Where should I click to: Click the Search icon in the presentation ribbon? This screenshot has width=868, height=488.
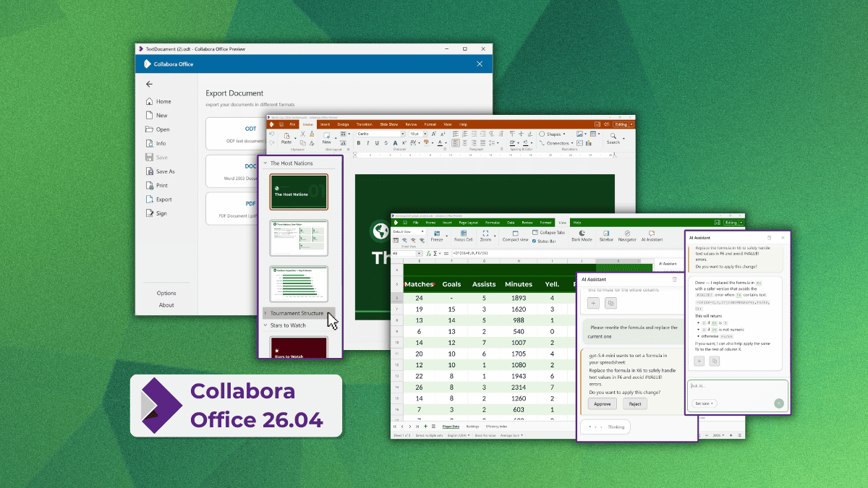pos(613,136)
